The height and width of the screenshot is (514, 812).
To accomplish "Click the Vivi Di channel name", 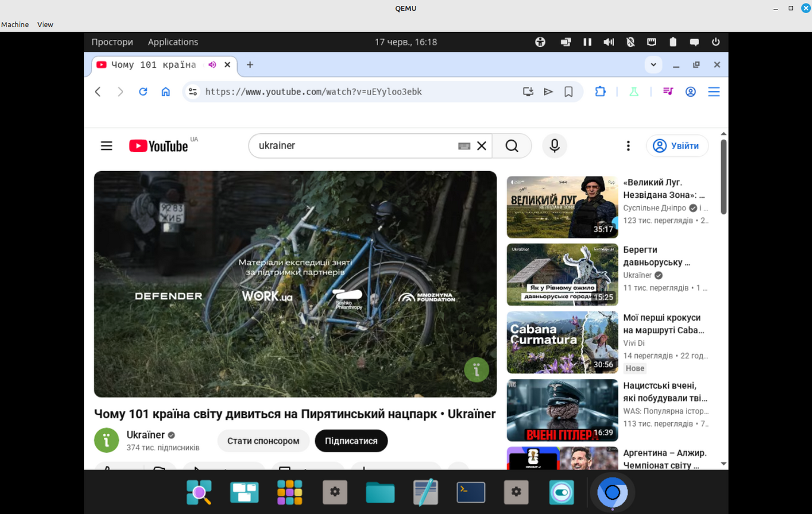I will point(634,343).
